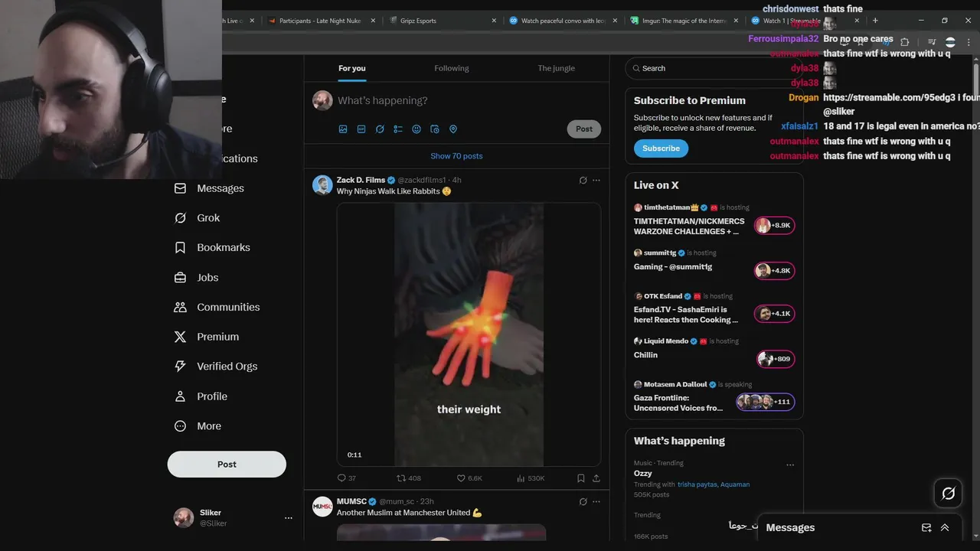Switch to The jungle tab
Screen dimensions: 980x551
[x=556, y=68]
